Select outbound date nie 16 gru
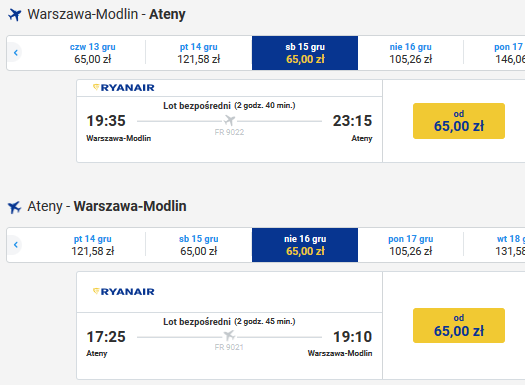Image resolution: width=525 pixels, height=385 pixels. tap(411, 53)
